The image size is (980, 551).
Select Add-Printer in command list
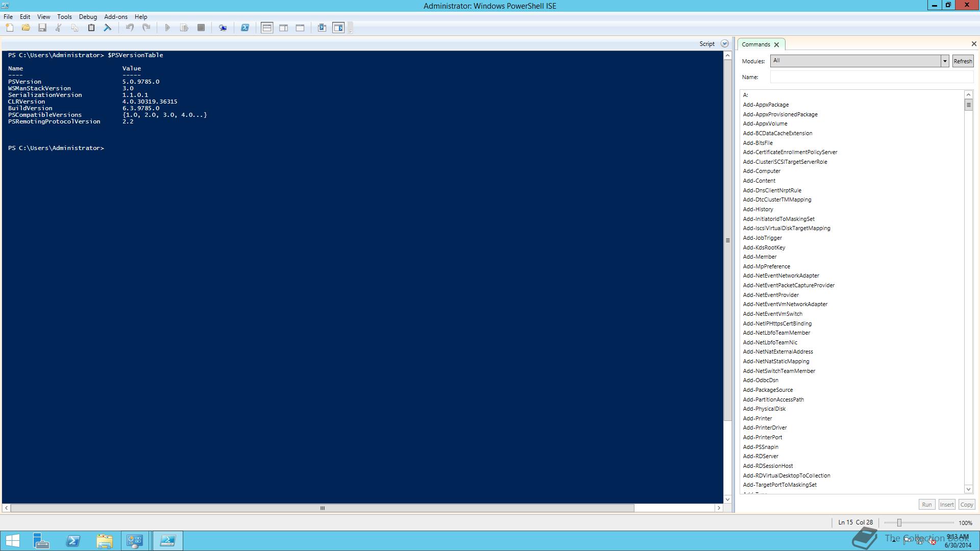click(x=757, y=418)
